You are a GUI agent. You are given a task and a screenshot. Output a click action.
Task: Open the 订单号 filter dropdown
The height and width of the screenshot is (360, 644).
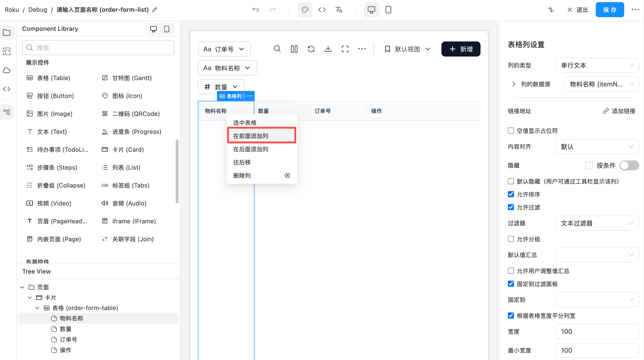tap(224, 49)
